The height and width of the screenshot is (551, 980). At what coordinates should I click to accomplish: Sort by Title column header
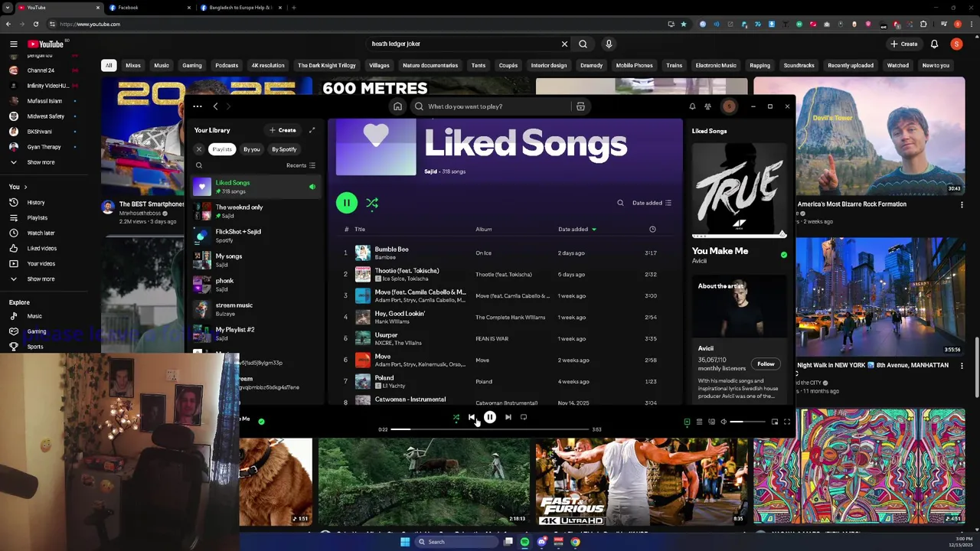[x=360, y=229]
